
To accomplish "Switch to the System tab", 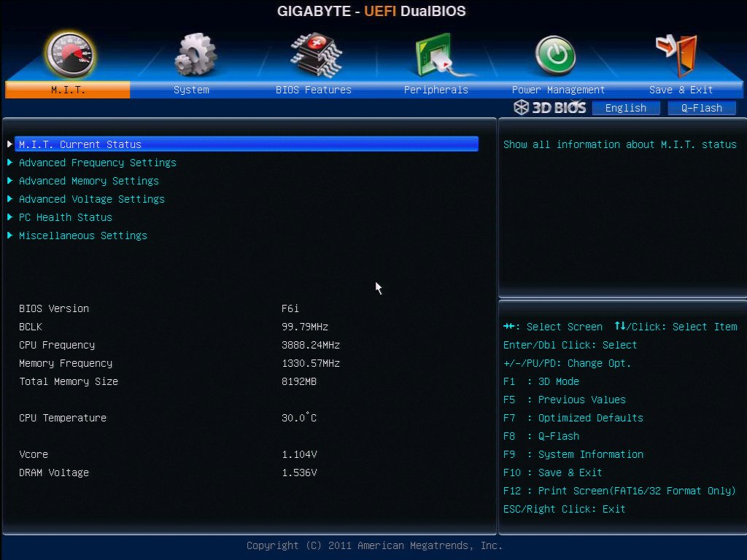I will 191,90.
